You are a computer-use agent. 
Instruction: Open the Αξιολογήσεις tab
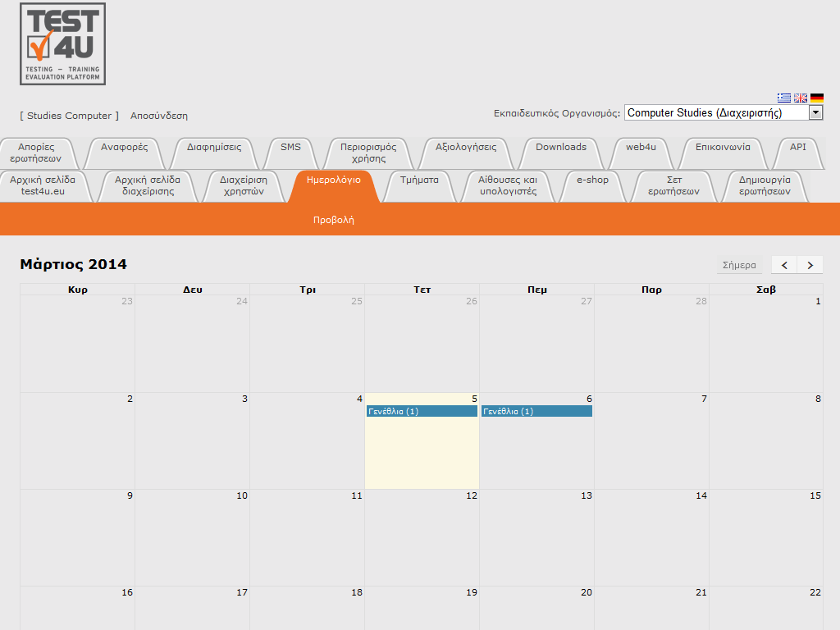coord(466,153)
